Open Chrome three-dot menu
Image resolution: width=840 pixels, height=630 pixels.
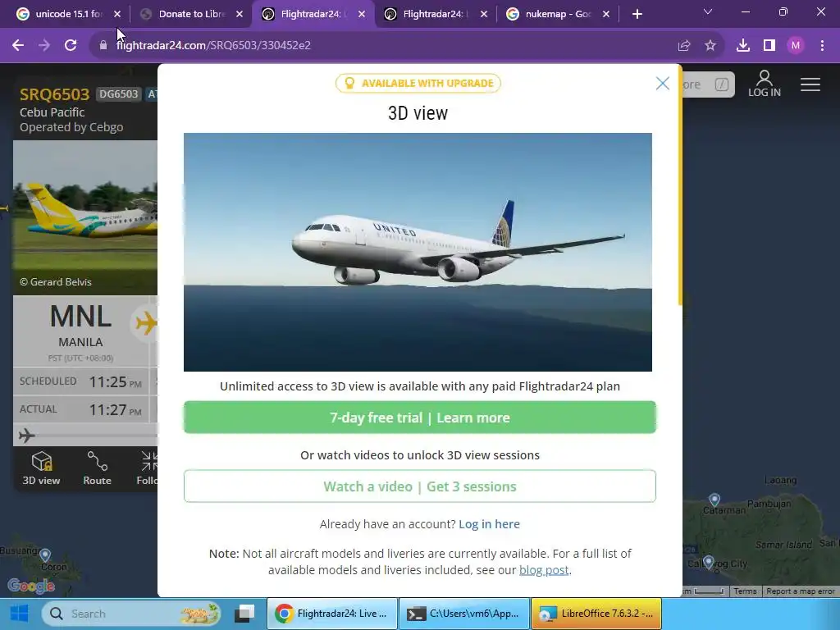[x=822, y=46]
